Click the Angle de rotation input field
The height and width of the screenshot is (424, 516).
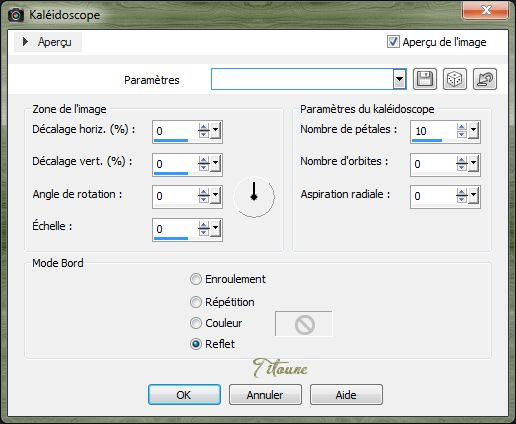click(x=175, y=196)
